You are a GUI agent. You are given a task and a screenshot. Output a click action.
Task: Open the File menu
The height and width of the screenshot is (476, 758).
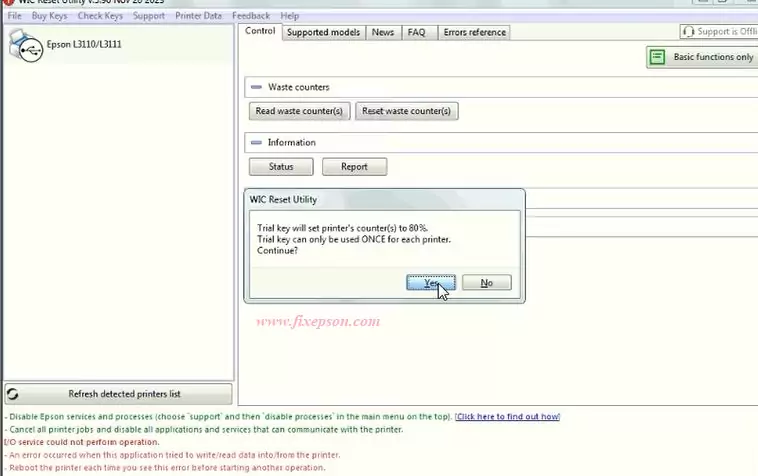(x=14, y=16)
